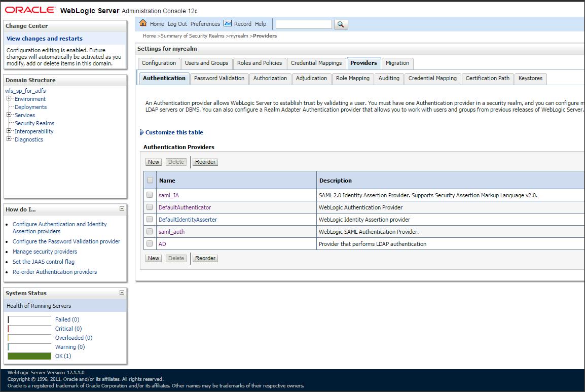The height and width of the screenshot is (392, 585).
Task: Select the DefaultAuthenticator row checkbox
Action: tap(150, 207)
